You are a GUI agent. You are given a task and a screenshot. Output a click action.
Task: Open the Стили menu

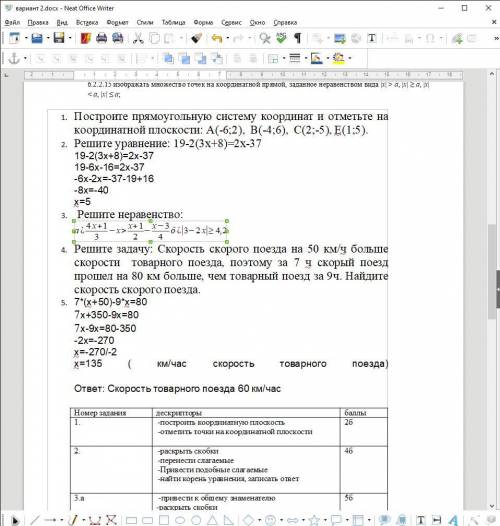[x=145, y=22]
